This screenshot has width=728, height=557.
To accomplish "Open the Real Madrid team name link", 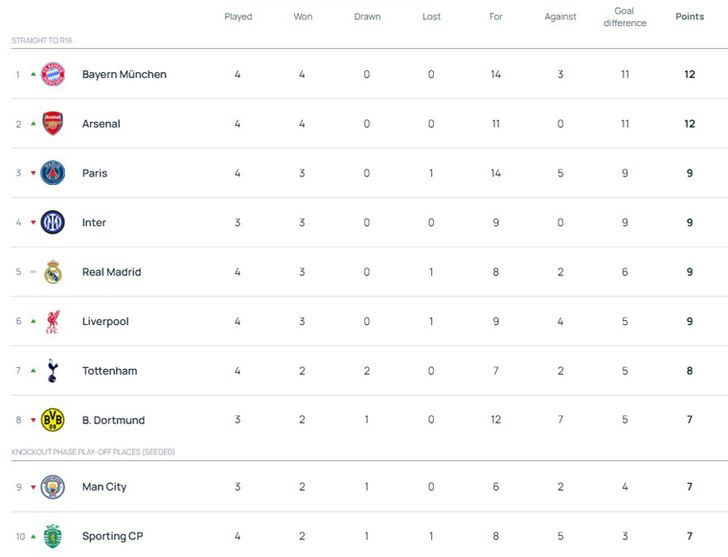I will coord(111,272).
